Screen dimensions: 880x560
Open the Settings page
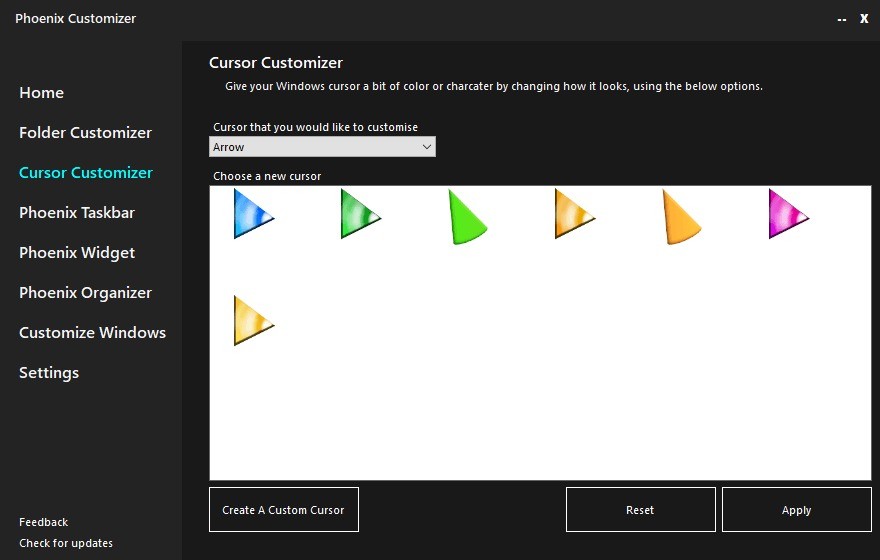click(x=49, y=373)
